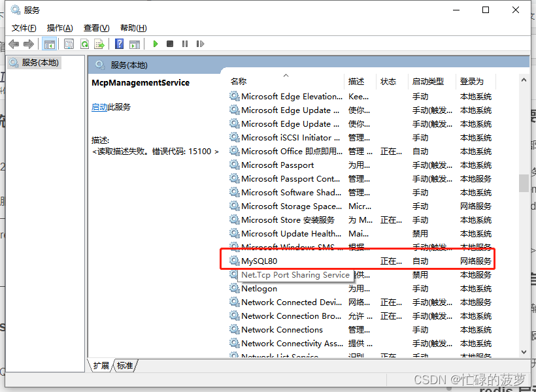Click the Export list toolbar icon
Screen dimensions: 536x392
tap(99, 44)
